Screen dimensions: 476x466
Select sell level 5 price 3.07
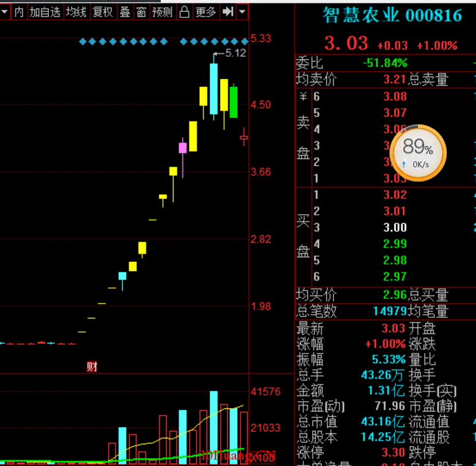click(395, 113)
